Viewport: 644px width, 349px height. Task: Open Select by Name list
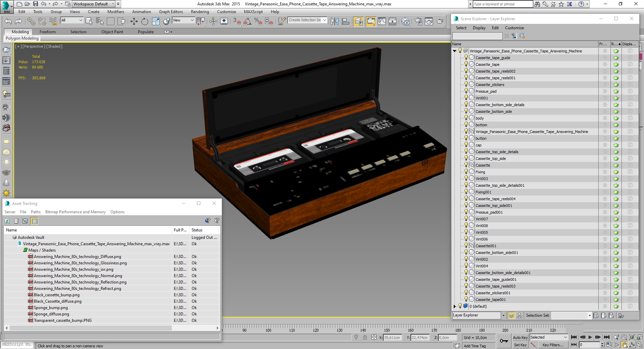[100, 21]
